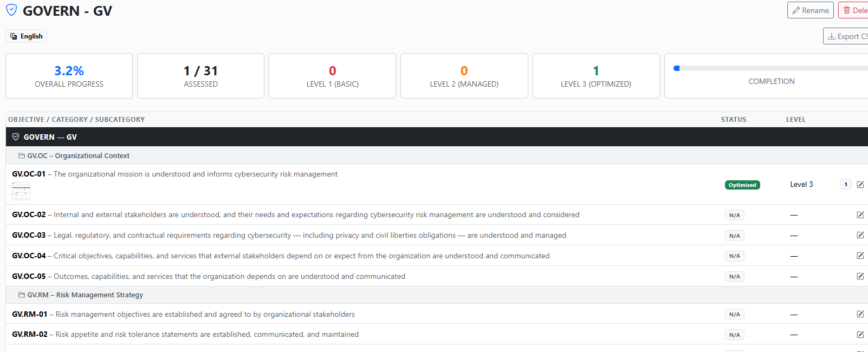
Task: Click the completion progress bar
Action: 770,68
